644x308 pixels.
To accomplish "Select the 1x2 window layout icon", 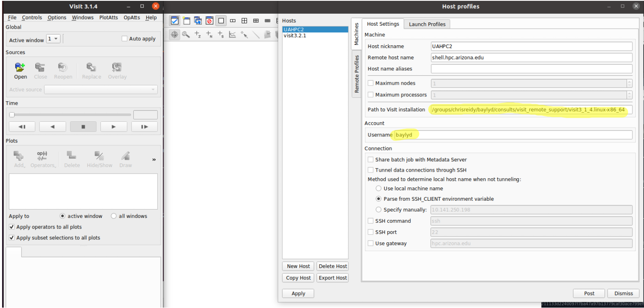I will pos(233,20).
